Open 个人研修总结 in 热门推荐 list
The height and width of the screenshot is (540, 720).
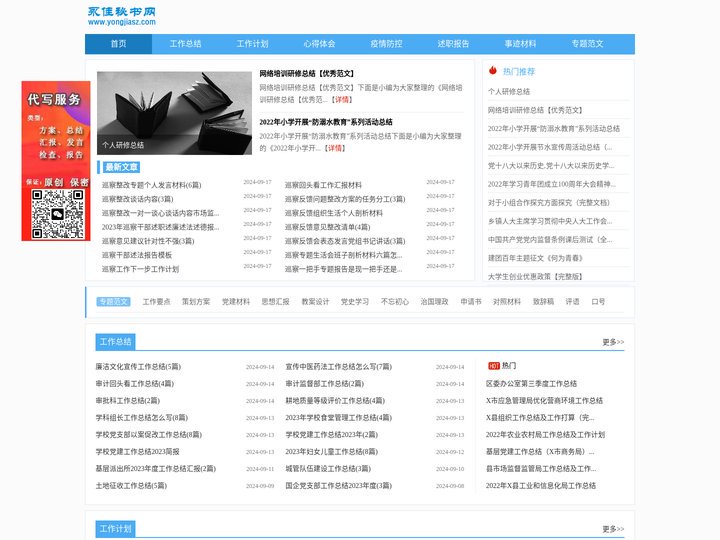click(x=509, y=91)
